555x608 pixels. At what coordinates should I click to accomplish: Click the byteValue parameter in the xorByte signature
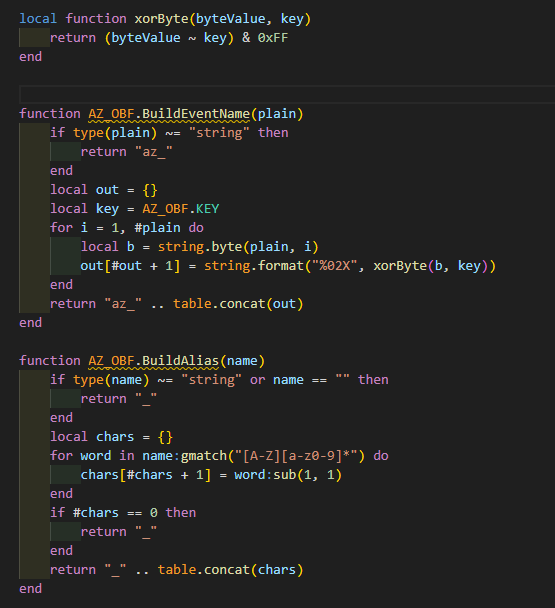(230, 19)
